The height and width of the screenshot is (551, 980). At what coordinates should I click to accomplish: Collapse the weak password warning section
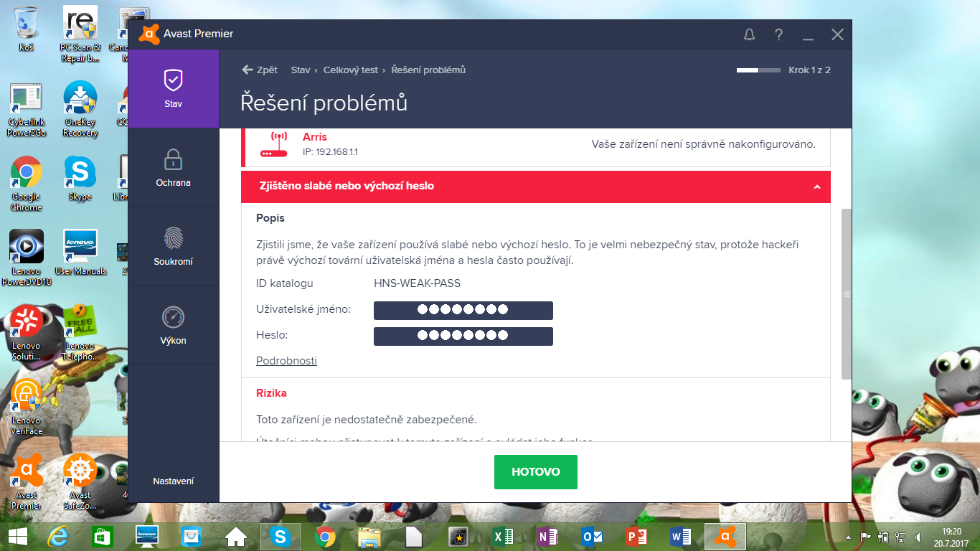pos(816,187)
